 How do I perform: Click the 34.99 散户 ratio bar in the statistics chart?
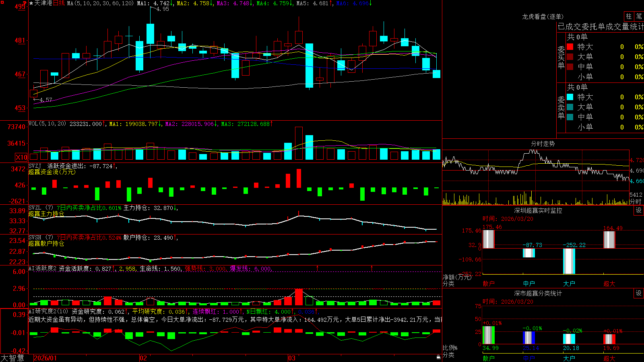489,335
